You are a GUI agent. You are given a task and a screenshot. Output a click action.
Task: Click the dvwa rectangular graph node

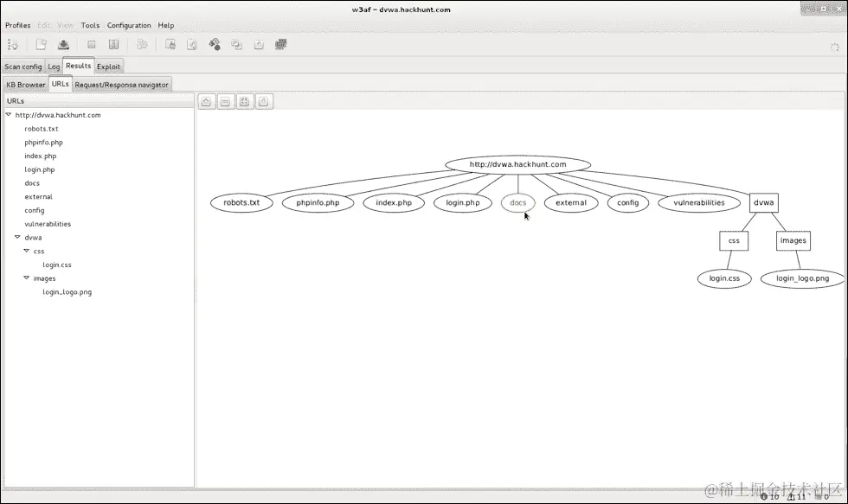click(x=763, y=202)
